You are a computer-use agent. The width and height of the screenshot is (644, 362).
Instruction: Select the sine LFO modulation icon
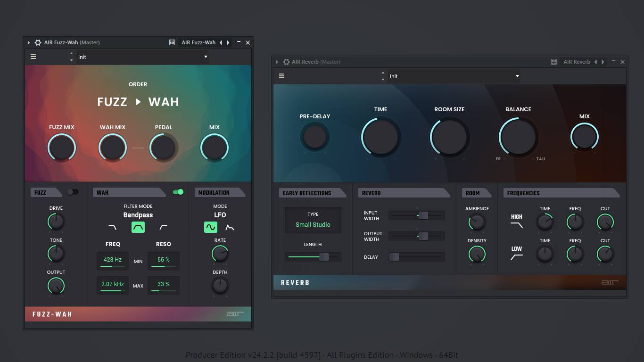pos(211,228)
